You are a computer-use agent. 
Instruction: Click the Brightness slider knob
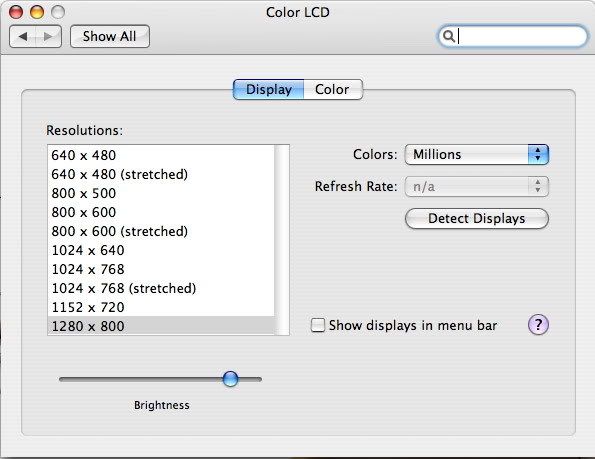pyautogui.click(x=230, y=379)
